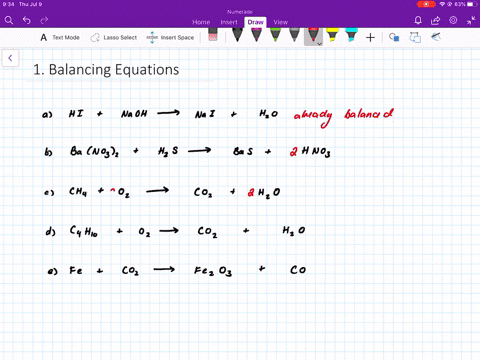Select the gray pencil tool
480x360 pixels.
click(x=294, y=35)
